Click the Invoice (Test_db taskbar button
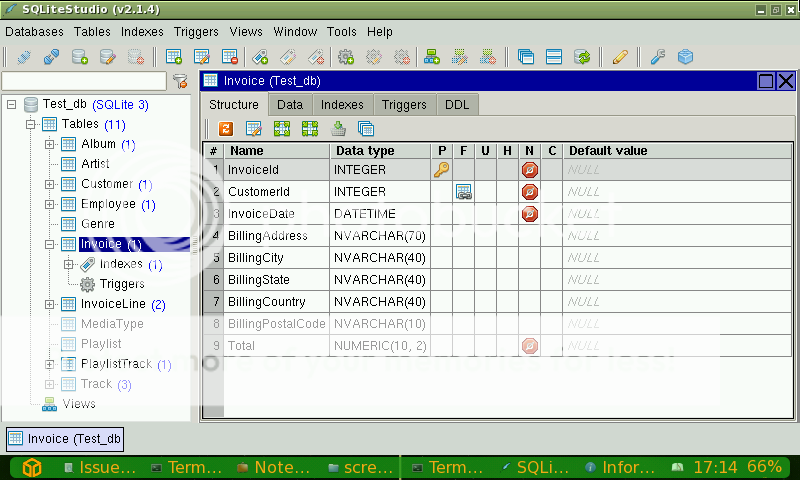 [x=65, y=439]
